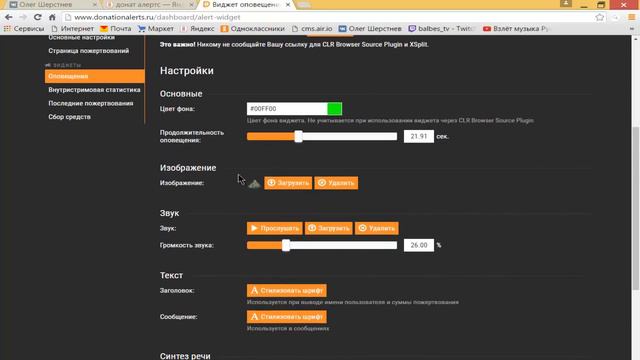This screenshot has width=640, height=360.
Task: Open the Яндекс bookmark
Action: click(197, 29)
